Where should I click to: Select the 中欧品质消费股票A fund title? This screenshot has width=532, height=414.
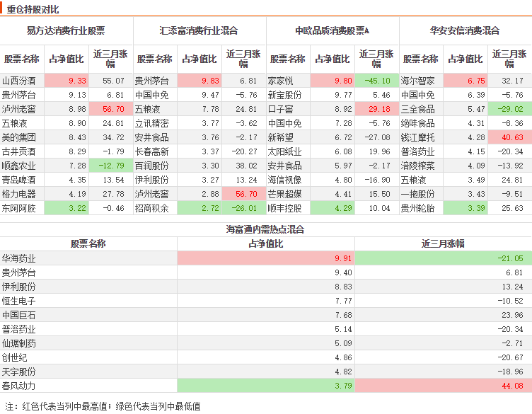pos(332,30)
